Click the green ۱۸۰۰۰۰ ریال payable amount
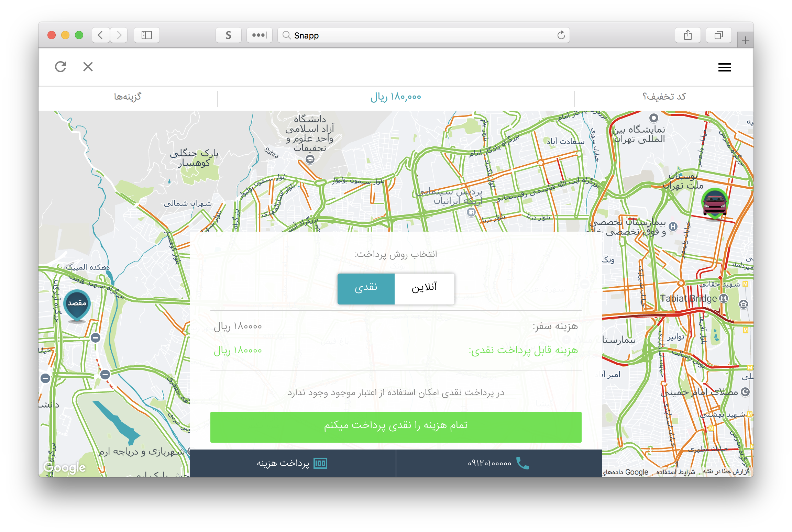The height and width of the screenshot is (532, 792). point(238,351)
